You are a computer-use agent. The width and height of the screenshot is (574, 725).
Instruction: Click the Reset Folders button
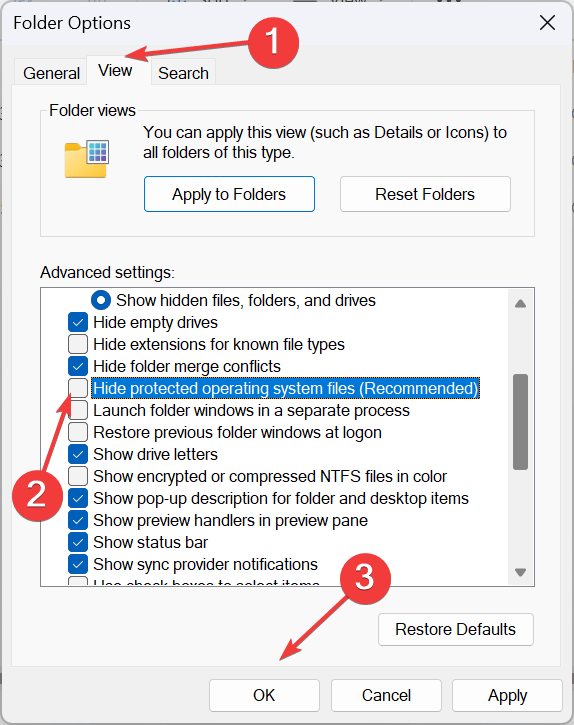pos(425,194)
